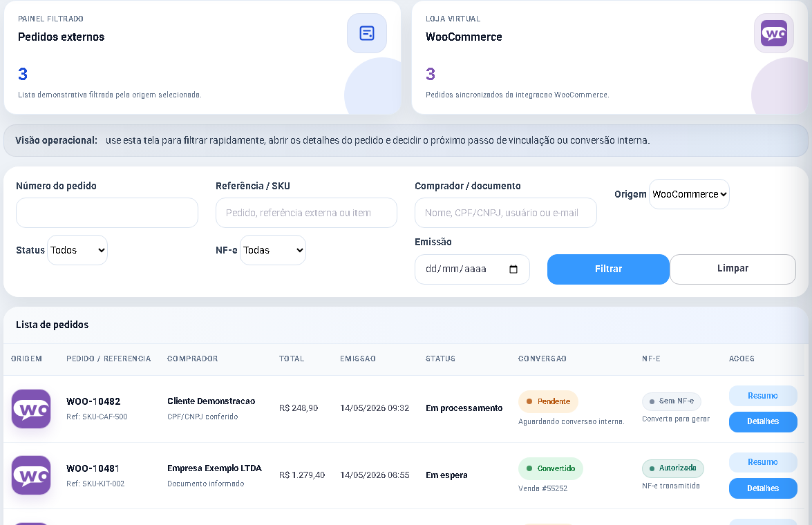The image size is (812, 525).
Task: Click the Limpar button
Action: (733, 269)
